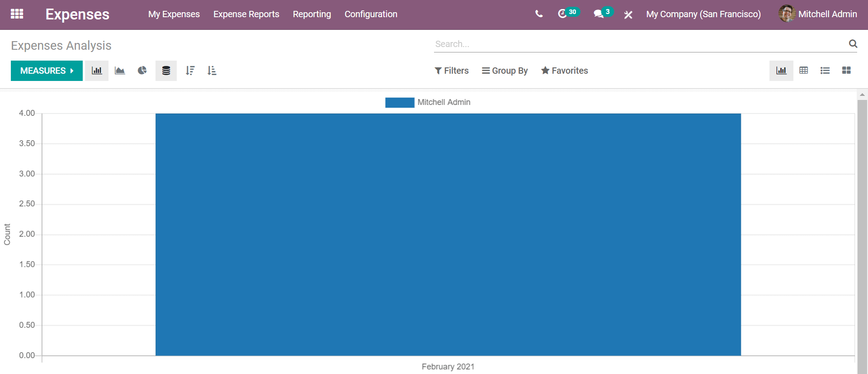Screen dimensions: 868x374
Task: Click the 4.00 axis value
Action: coord(27,113)
